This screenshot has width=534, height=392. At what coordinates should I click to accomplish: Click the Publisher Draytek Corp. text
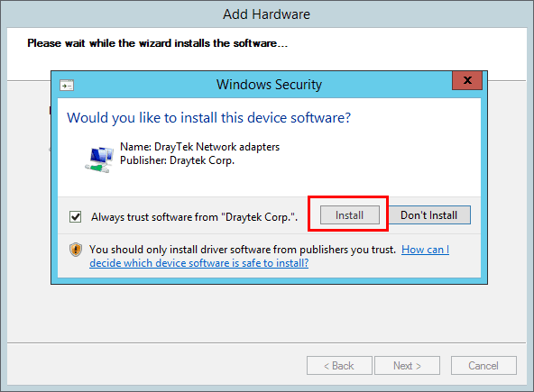(x=178, y=160)
